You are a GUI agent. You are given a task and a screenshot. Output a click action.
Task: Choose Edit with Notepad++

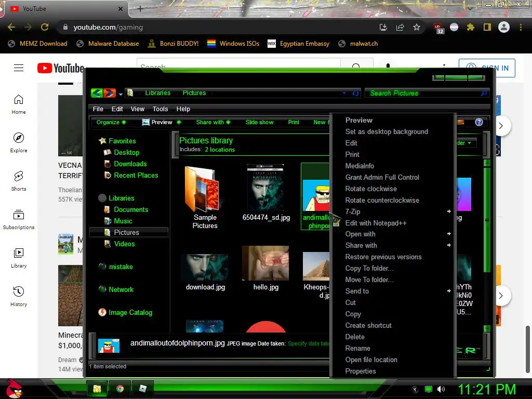[376, 223]
